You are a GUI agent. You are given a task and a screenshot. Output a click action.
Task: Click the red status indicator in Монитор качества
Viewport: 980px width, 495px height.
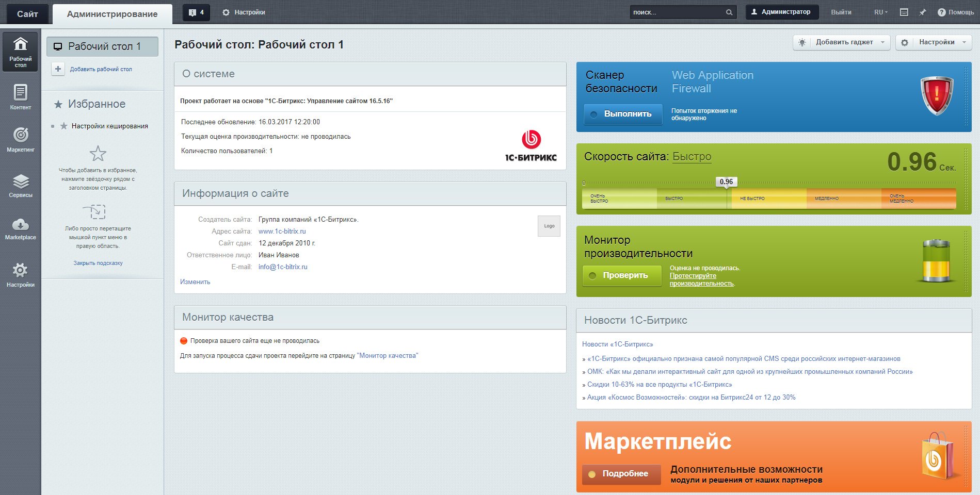184,341
